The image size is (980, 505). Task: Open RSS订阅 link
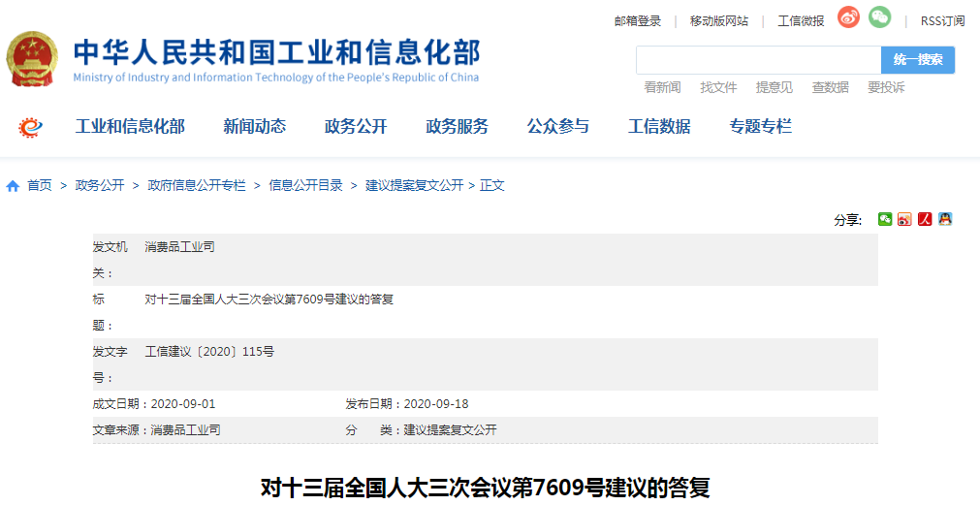coord(942,21)
